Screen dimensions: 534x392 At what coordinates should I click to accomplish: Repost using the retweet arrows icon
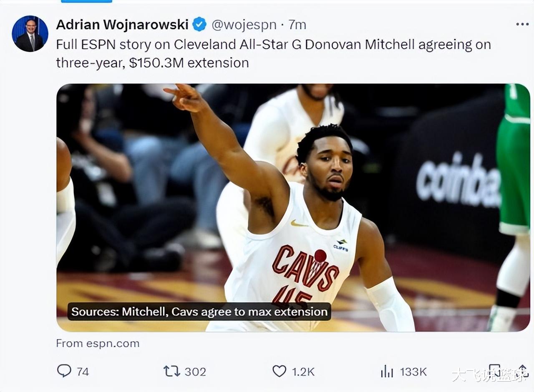coord(171,371)
